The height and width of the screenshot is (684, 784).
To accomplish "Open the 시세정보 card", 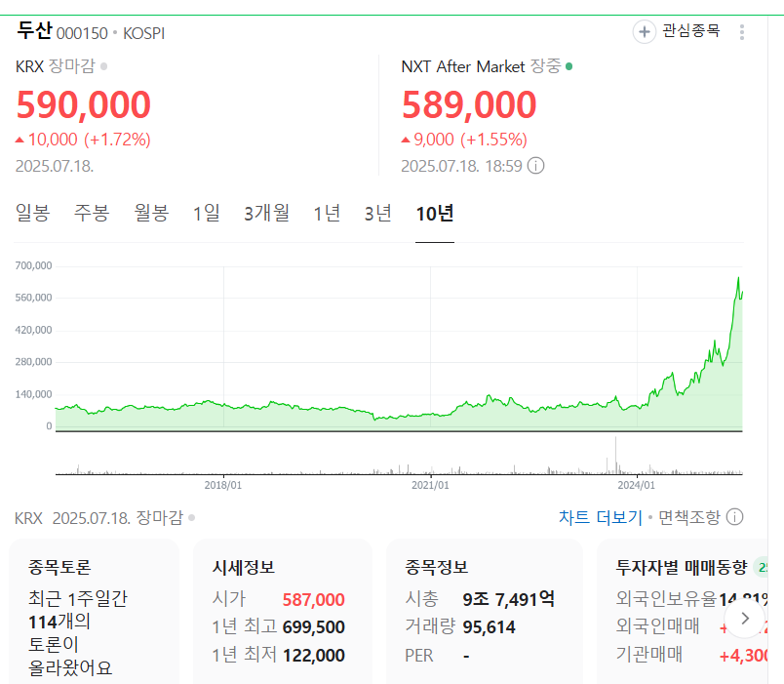I will coord(283,612).
